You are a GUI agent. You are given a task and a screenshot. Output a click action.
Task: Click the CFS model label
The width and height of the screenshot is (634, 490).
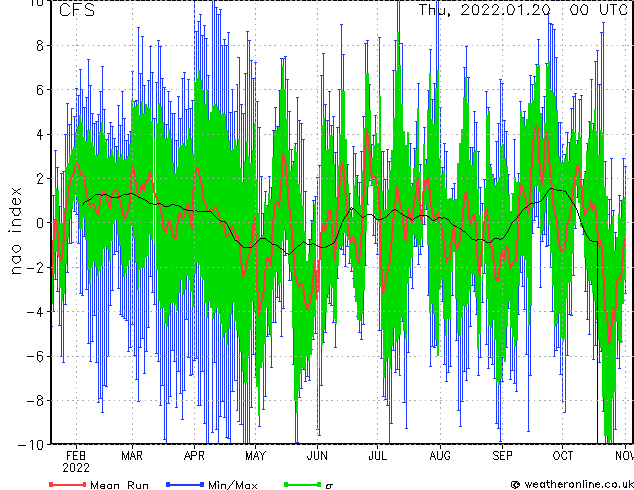[x=76, y=10]
